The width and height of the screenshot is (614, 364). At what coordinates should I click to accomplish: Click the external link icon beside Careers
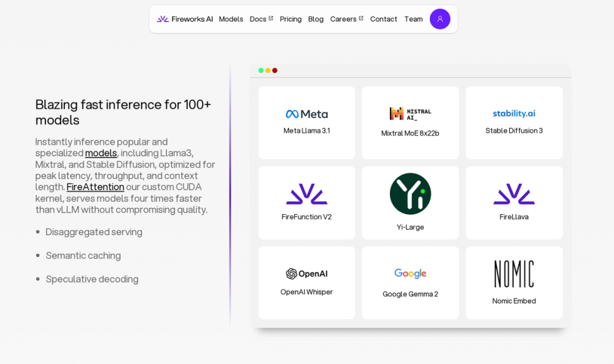361,18
